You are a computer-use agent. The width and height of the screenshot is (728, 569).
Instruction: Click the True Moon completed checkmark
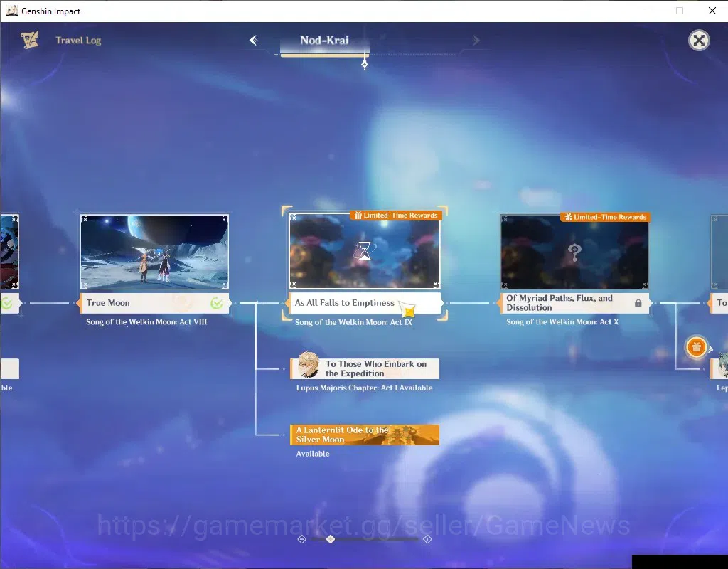216,303
